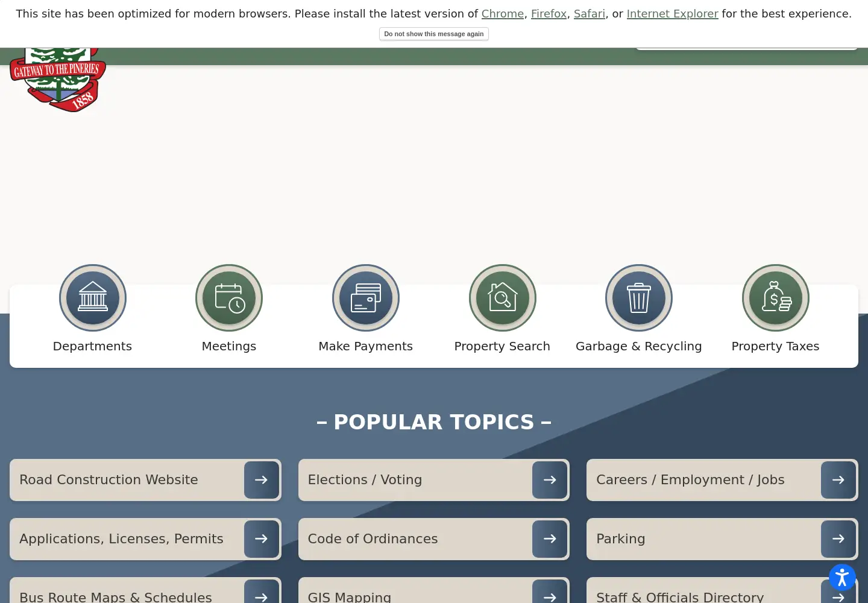Open the Departments building icon
Screen dimensions: 868x603
pyautogui.click(x=92, y=298)
